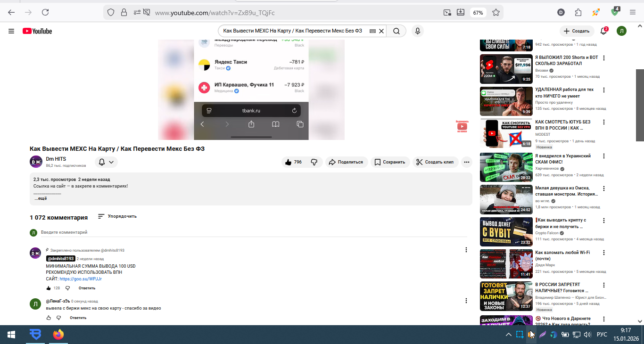Click the address bar URL youtube.com/watch
This screenshot has width=644, height=344.
215,13
